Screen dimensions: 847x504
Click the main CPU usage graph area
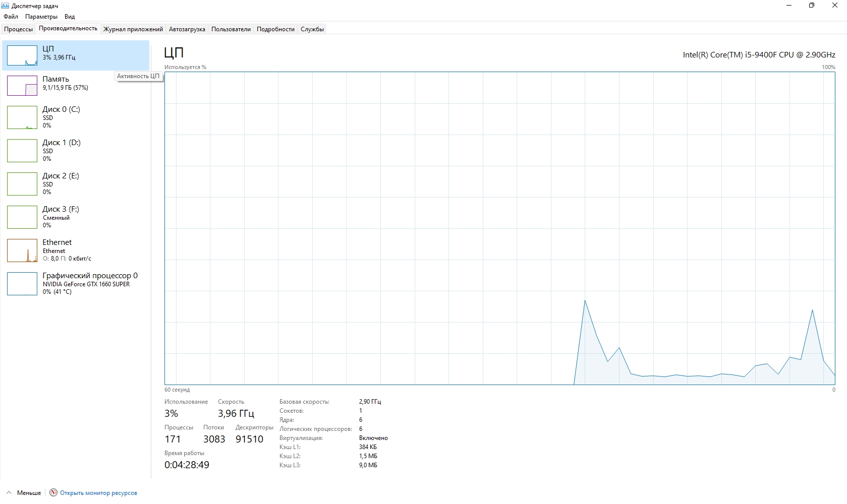coord(499,228)
